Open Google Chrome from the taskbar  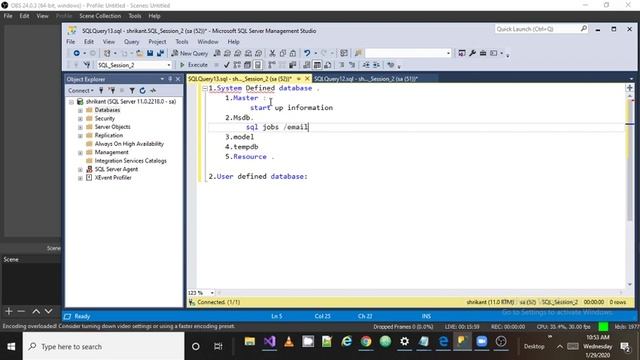(x=366, y=342)
